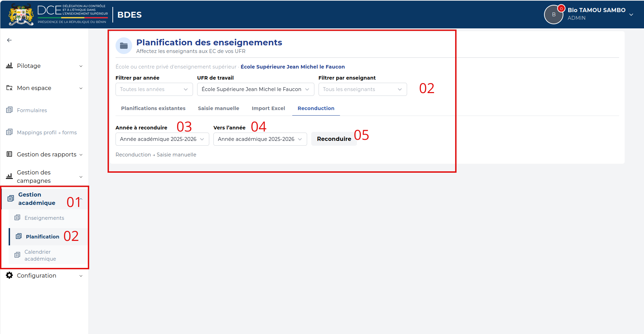The height and width of the screenshot is (334, 644).
Task: Switch to the Planifications existantes tab
Action: pos(153,108)
